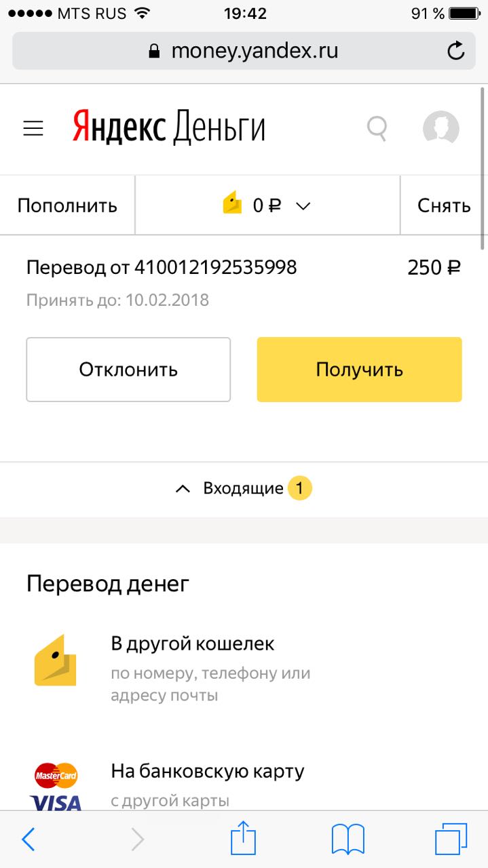Click Отклонить to decline the transfer
This screenshot has height=868, width=488.
[x=128, y=369]
